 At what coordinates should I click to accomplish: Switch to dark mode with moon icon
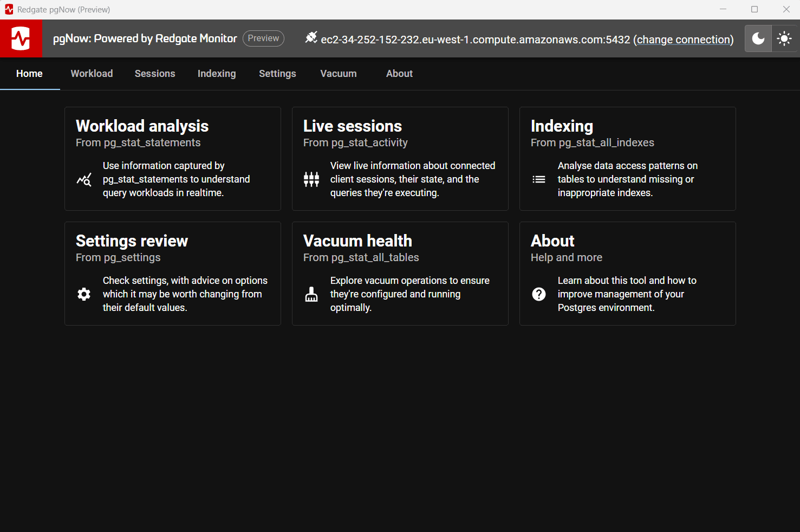pos(758,38)
